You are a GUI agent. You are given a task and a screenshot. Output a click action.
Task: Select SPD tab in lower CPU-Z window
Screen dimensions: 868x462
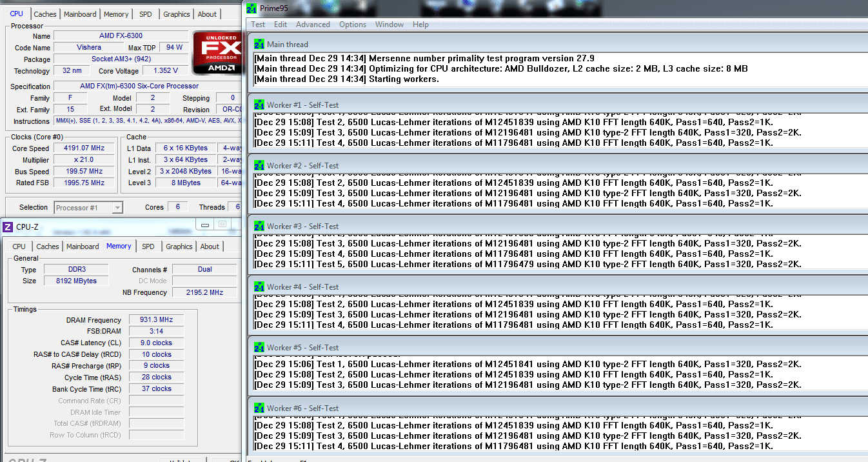[x=148, y=246]
